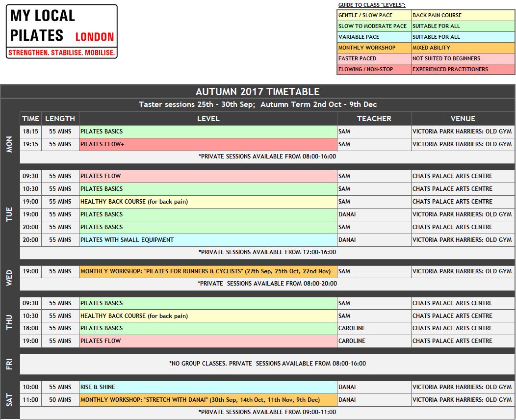The height and width of the screenshot is (420, 516).
Task: Select the 'BACK PAIN COURSE' legend cell
Action: click(x=463, y=16)
